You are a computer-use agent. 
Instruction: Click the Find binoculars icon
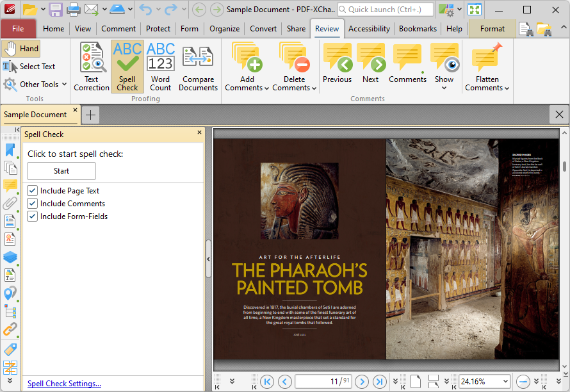pos(526,29)
